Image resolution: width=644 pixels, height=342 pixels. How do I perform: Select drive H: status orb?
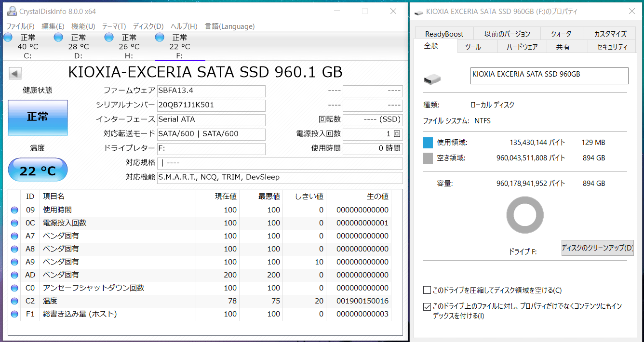109,37
